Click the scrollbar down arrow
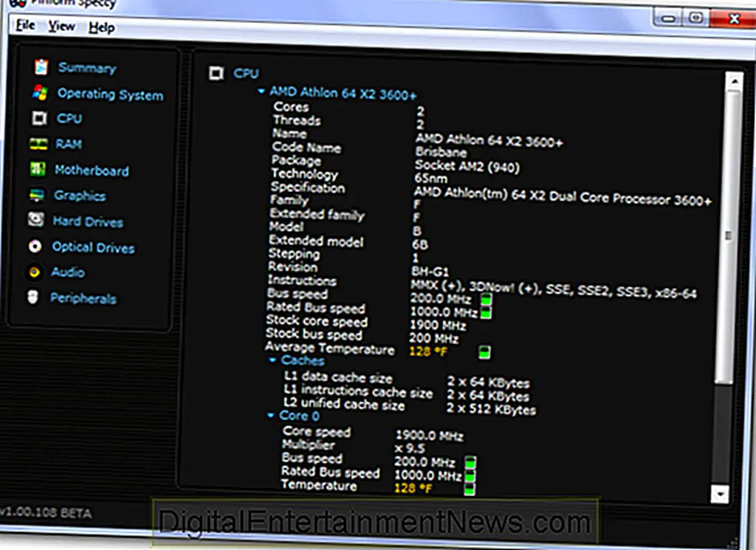This screenshot has width=756, height=550. click(721, 494)
